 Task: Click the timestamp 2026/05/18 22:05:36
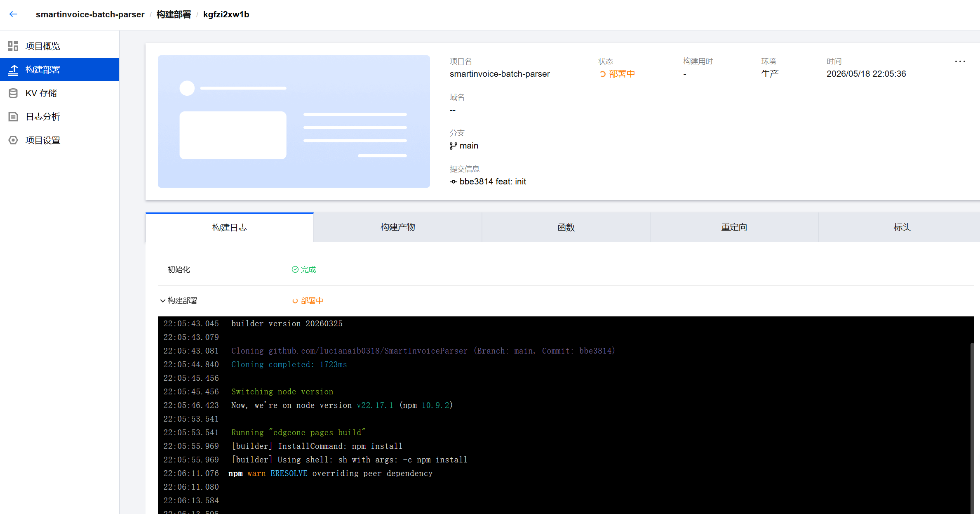(866, 74)
